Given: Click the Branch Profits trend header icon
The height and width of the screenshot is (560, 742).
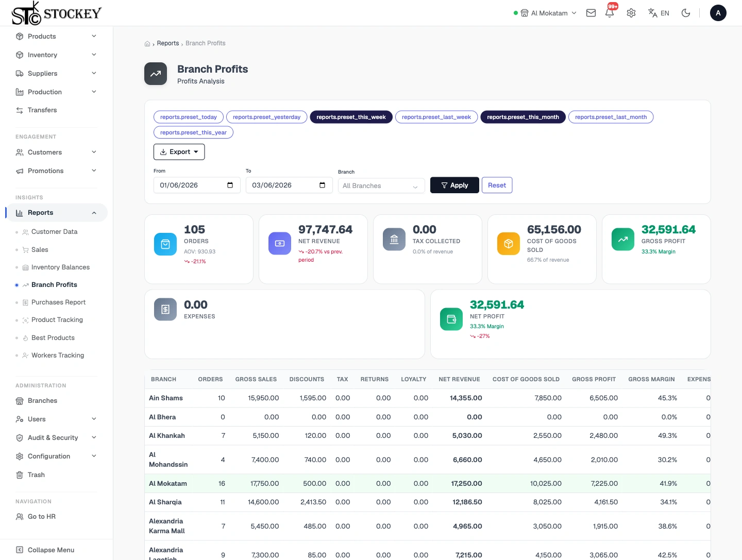Looking at the screenshot, I should 156,74.
